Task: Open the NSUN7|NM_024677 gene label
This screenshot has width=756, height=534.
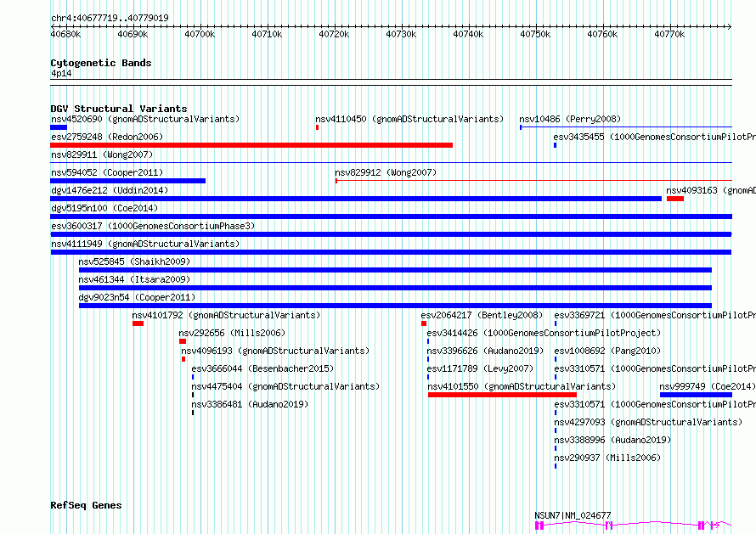Action: click(x=573, y=515)
